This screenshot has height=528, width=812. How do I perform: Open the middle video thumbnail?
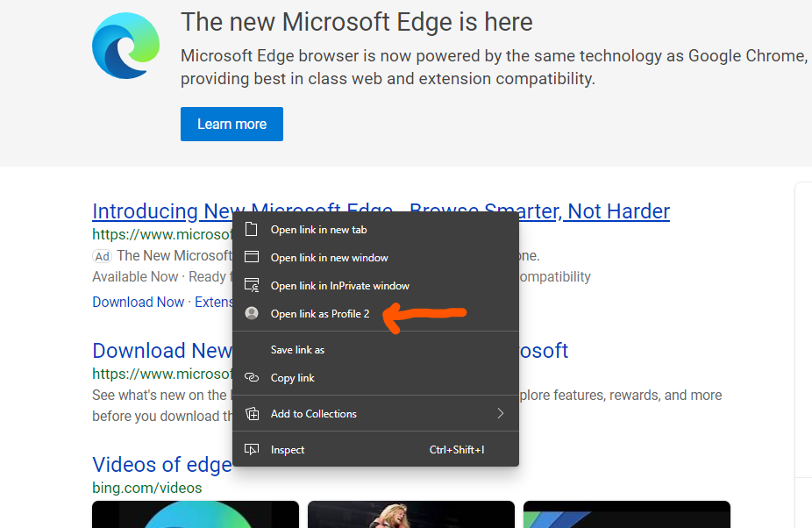411,515
